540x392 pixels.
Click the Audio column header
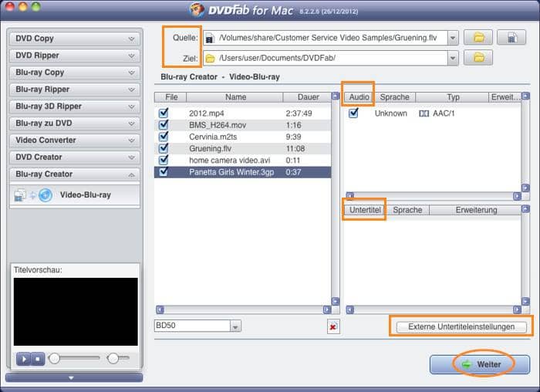click(359, 97)
